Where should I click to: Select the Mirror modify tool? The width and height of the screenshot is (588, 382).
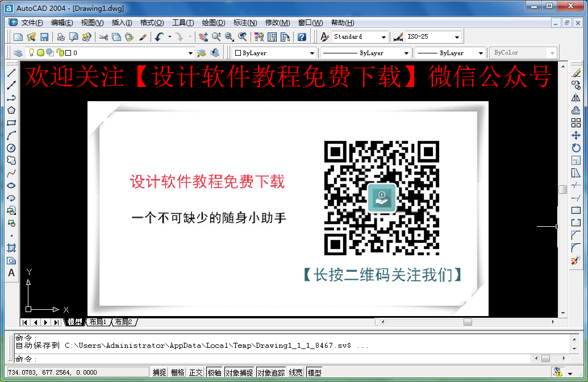pyautogui.click(x=576, y=98)
